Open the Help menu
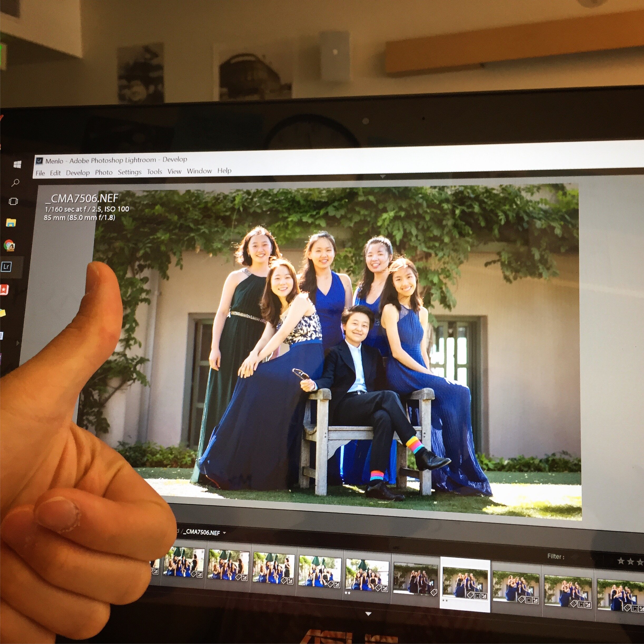The height and width of the screenshot is (644, 644). 224,171
